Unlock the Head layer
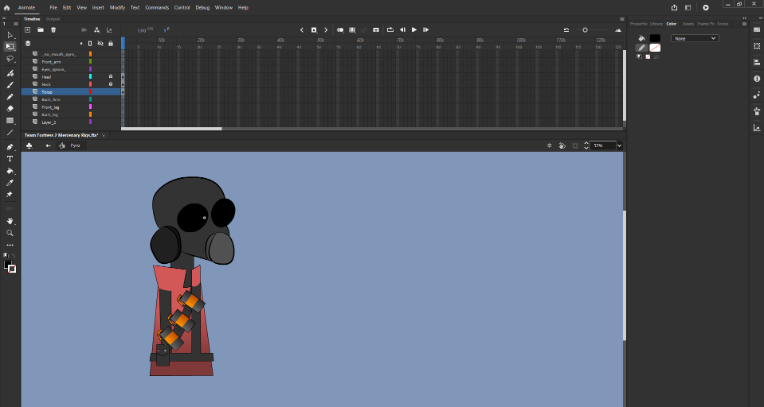Viewport: 764px width, 407px height. (x=111, y=77)
